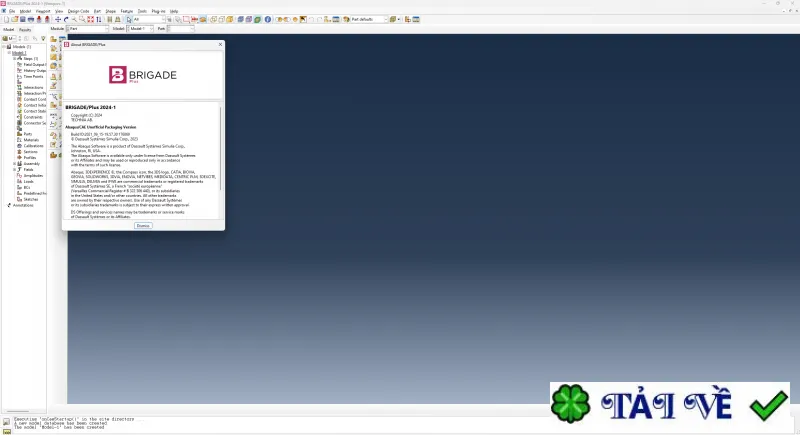The image size is (800, 435).
Task: Select the Pan view tool
Action: (58, 19)
